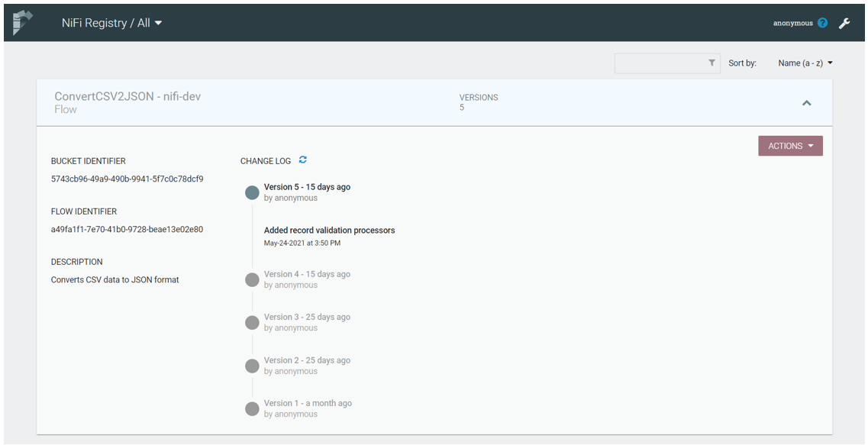Click the FLOW IDENTIFIER label
This screenshot has height=445, width=868.
[x=83, y=211]
